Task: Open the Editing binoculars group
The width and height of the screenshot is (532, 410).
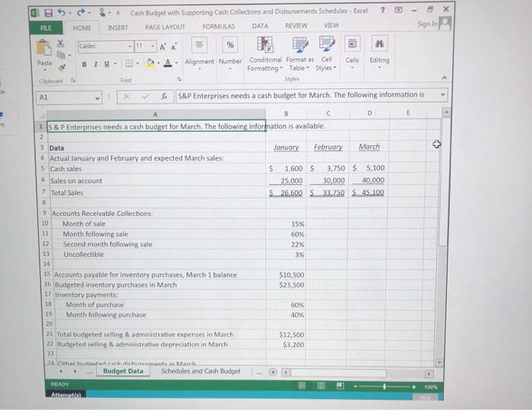Action: pos(379,53)
